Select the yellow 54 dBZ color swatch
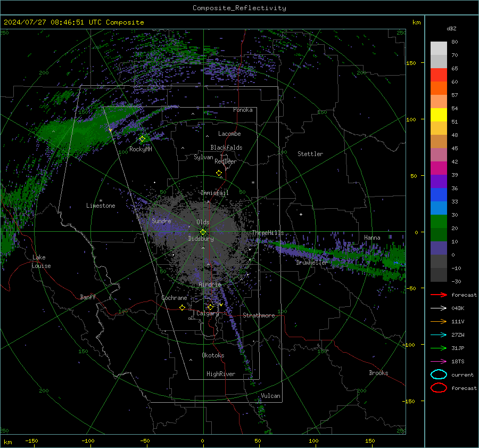 439,115
